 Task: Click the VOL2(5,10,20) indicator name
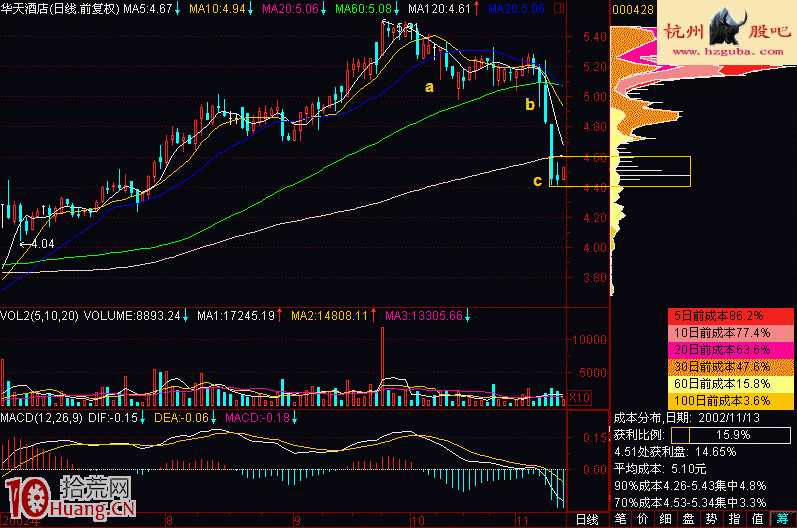[x=39, y=316]
